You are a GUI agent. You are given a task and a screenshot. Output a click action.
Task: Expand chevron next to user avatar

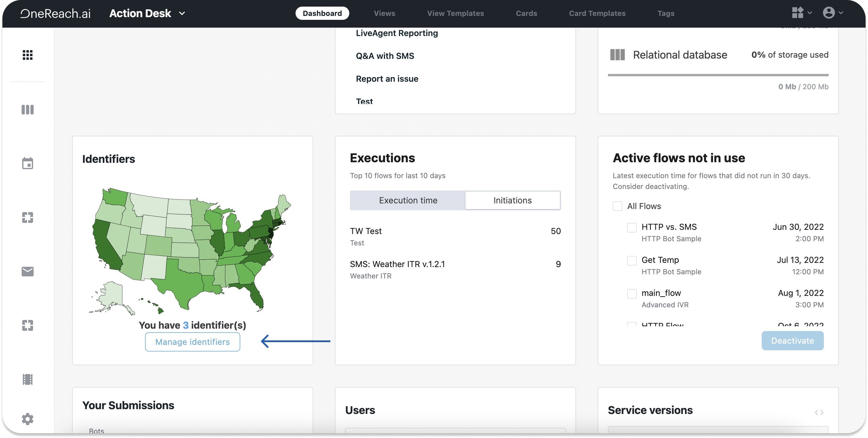(x=841, y=13)
